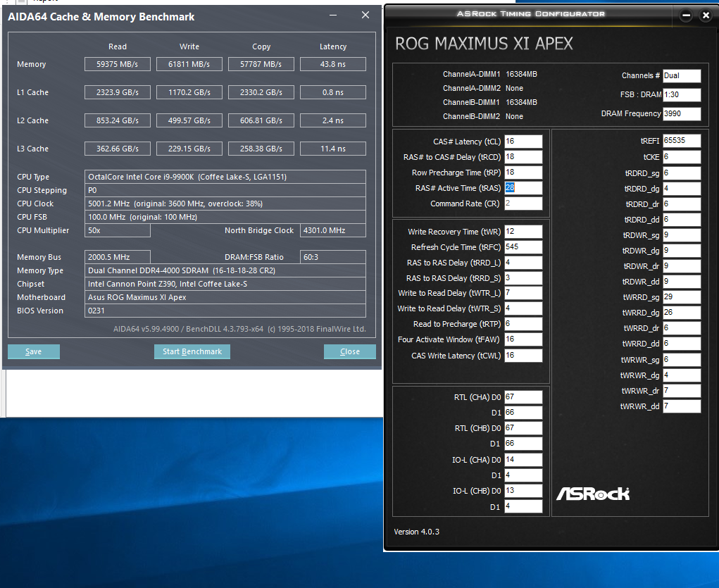
Task: Select IO-L (CHB) D0 field
Action: (x=523, y=491)
